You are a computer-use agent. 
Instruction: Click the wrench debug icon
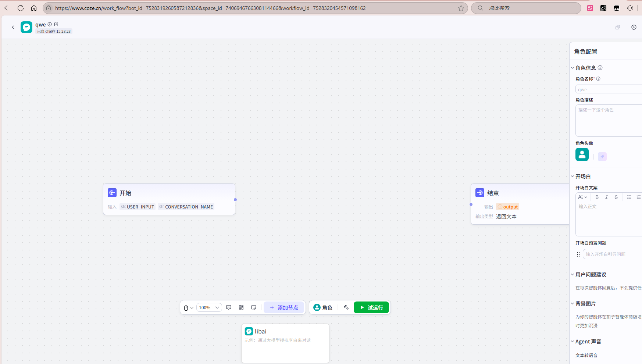pos(346,307)
